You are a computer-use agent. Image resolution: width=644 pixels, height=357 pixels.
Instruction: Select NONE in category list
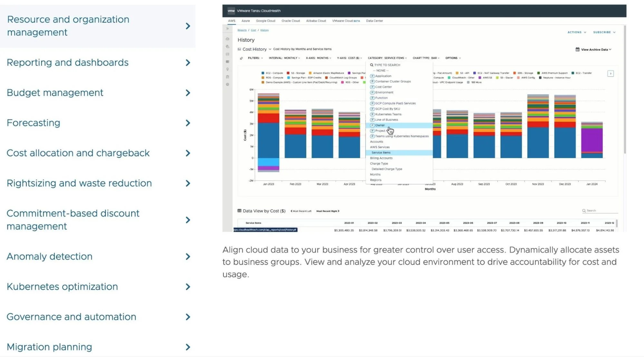click(x=381, y=71)
